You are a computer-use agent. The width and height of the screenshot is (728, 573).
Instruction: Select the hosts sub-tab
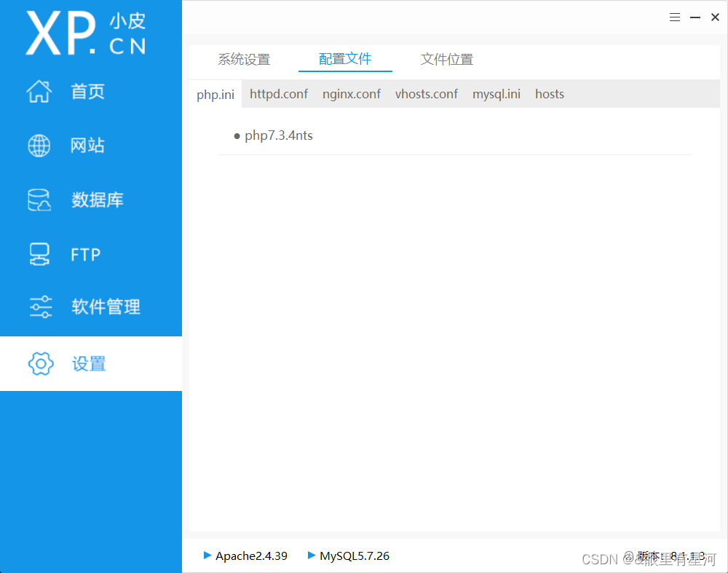tap(549, 94)
